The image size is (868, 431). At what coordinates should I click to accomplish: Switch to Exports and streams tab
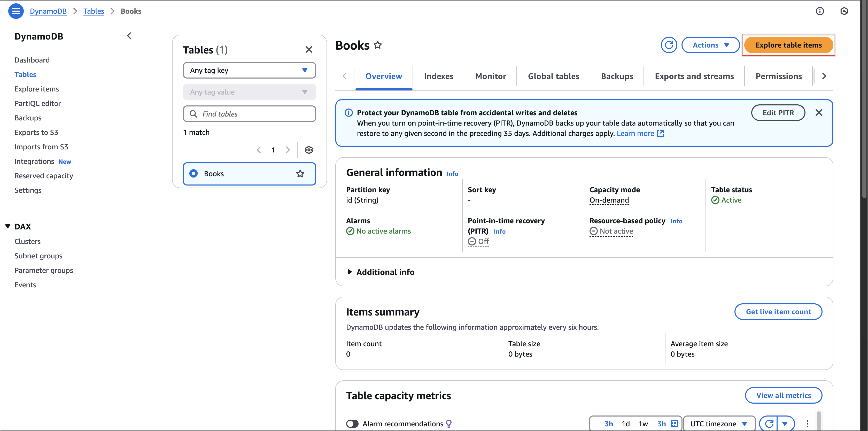click(694, 76)
